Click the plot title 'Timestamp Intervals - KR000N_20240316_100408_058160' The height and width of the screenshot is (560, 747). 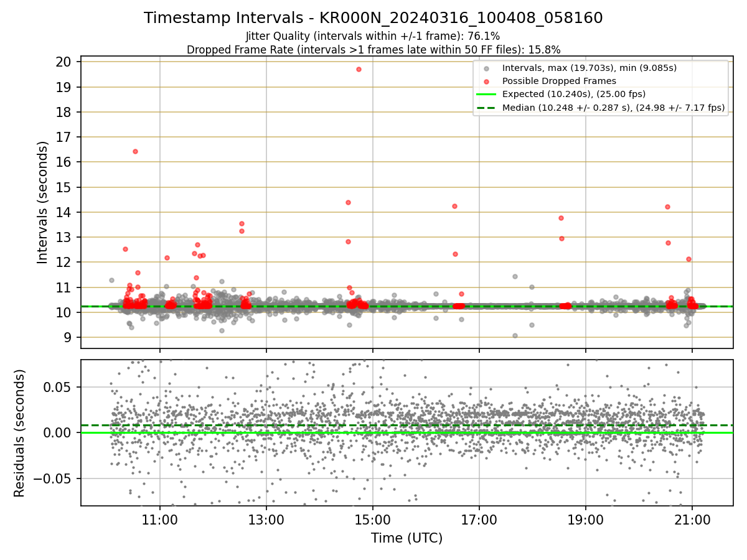(373, 18)
